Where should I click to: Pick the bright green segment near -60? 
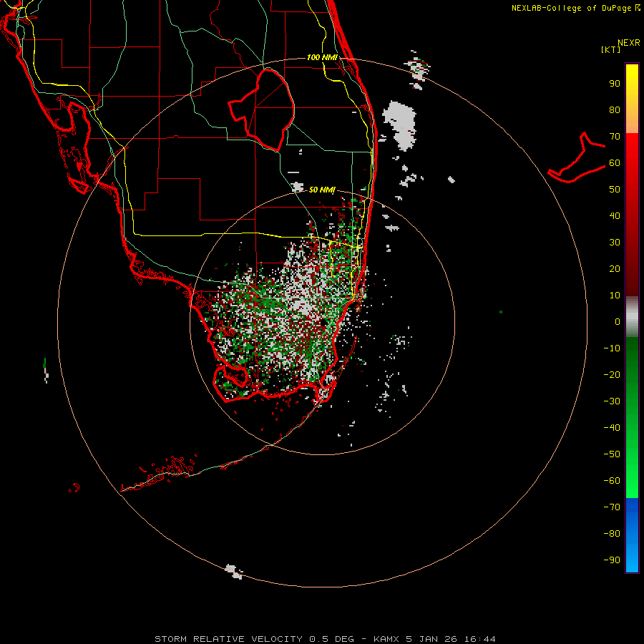pos(632,481)
